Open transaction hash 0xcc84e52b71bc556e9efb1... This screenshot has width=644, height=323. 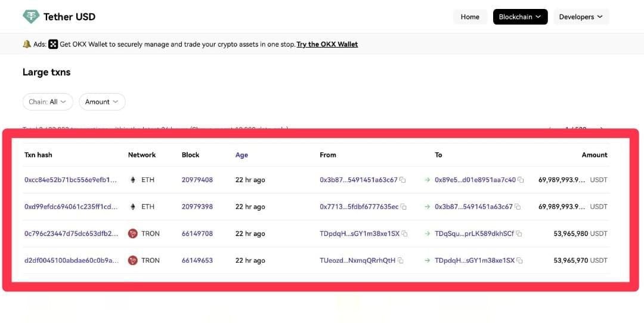point(70,180)
